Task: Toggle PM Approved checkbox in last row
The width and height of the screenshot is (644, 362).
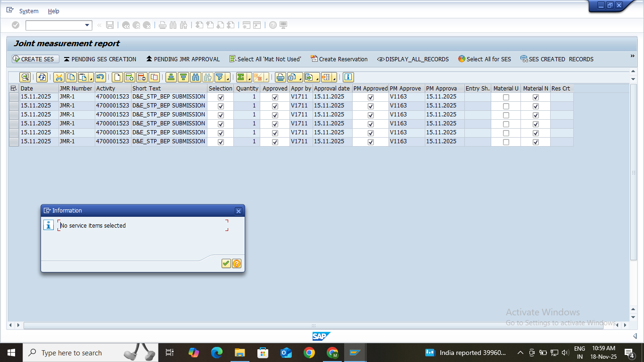Action: (371, 142)
